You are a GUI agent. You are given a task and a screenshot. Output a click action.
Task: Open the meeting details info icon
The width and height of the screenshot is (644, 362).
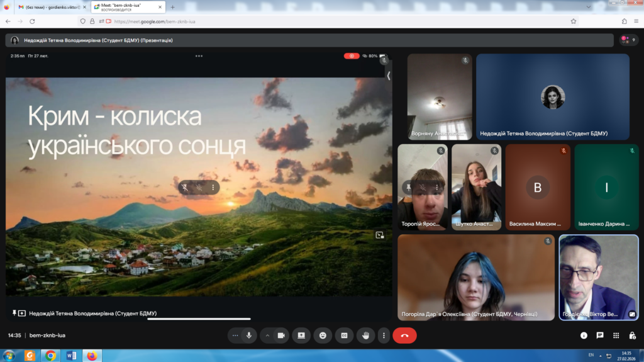[584, 336]
